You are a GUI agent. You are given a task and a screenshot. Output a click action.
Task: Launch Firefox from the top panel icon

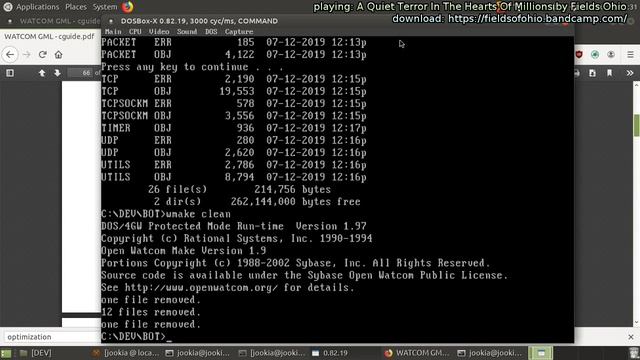click(x=128, y=7)
